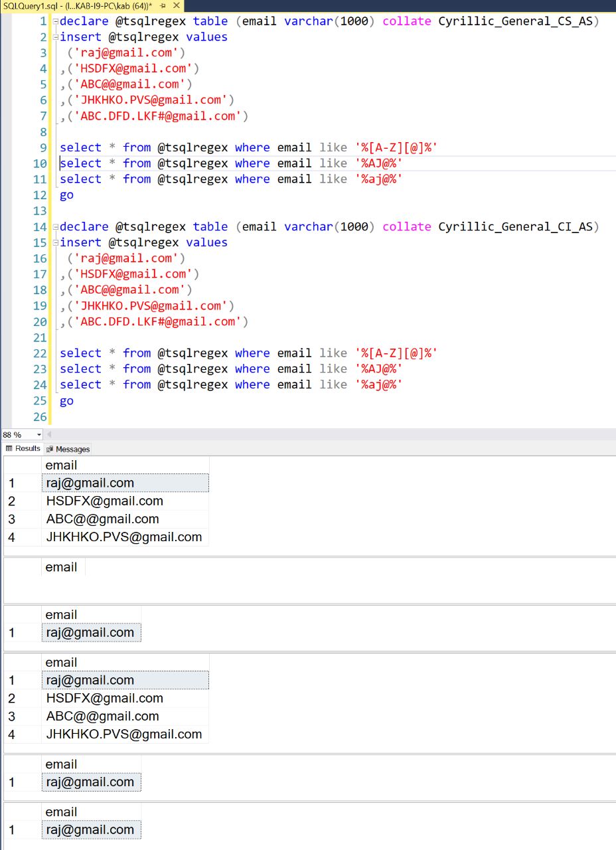This screenshot has height=850, width=616.
Task: Collapse the insert statement on line 15
Action: [54, 243]
